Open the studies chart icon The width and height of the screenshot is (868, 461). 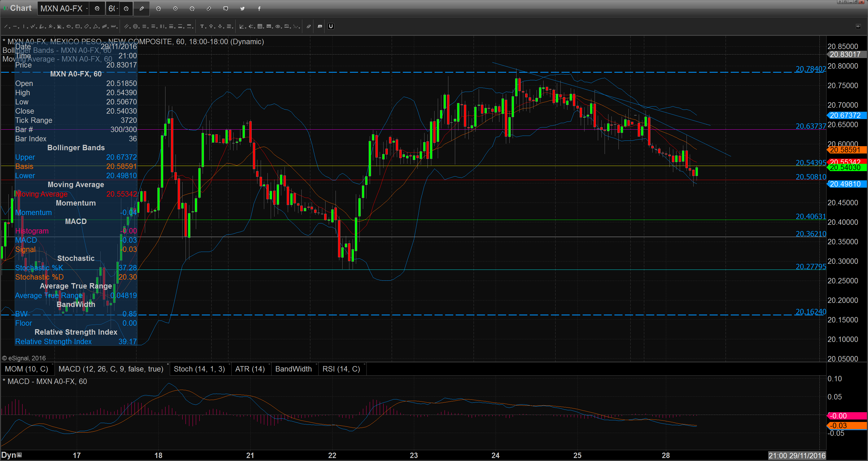158,9
